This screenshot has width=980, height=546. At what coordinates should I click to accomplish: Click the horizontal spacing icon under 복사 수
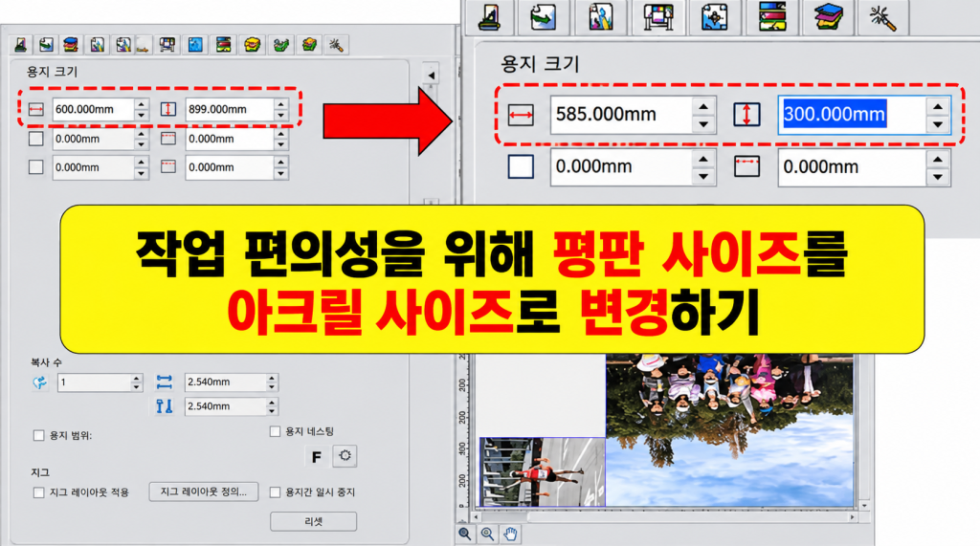pyautogui.click(x=165, y=382)
